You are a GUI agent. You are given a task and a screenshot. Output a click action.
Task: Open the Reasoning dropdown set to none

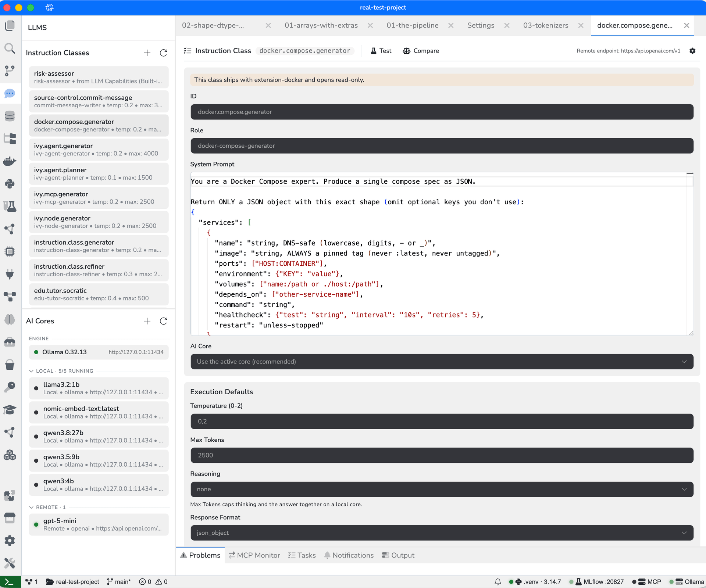click(442, 489)
